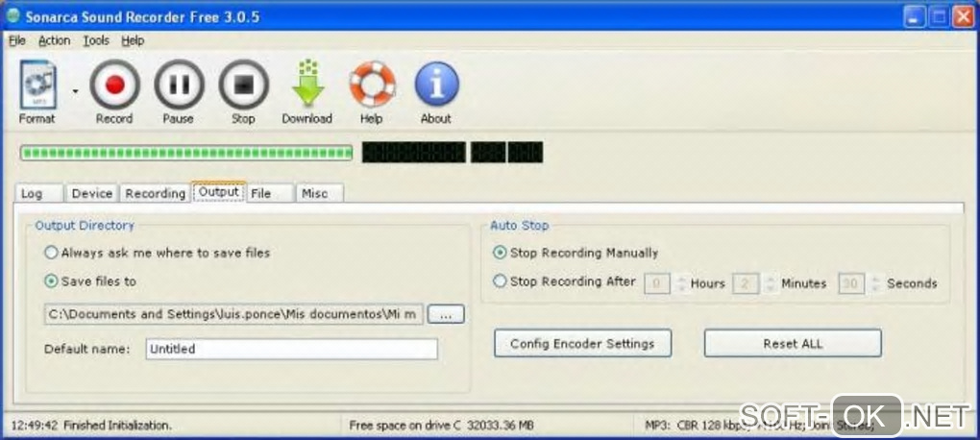This screenshot has height=440, width=980.
Task: Select Stop Recording After option
Action: click(564, 281)
